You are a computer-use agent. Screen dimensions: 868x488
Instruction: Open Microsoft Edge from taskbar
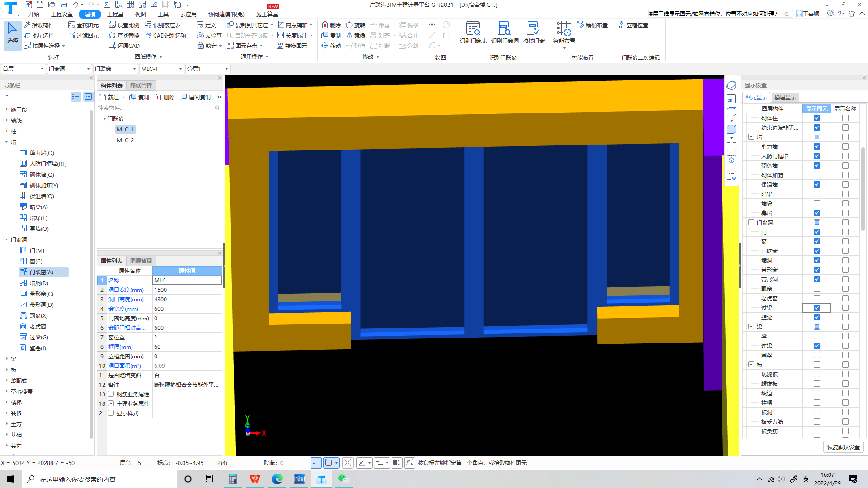tap(277, 479)
